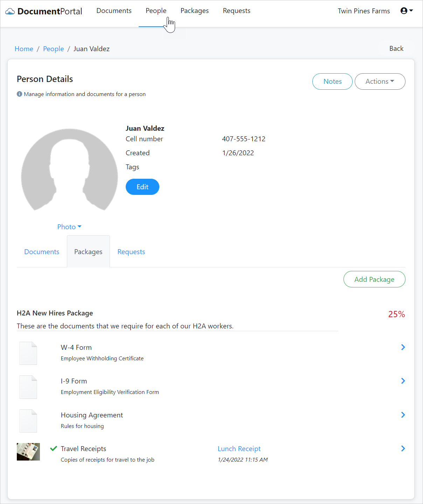Switch to the Requests tab
Image resolution: width=423 pixels, height=504 pixels.
131,251
